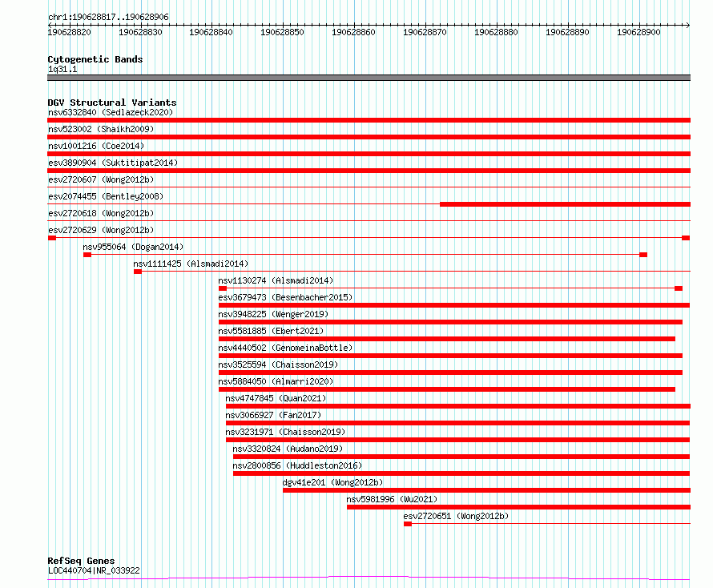Click ruler position 190628820

pos(69,32)
